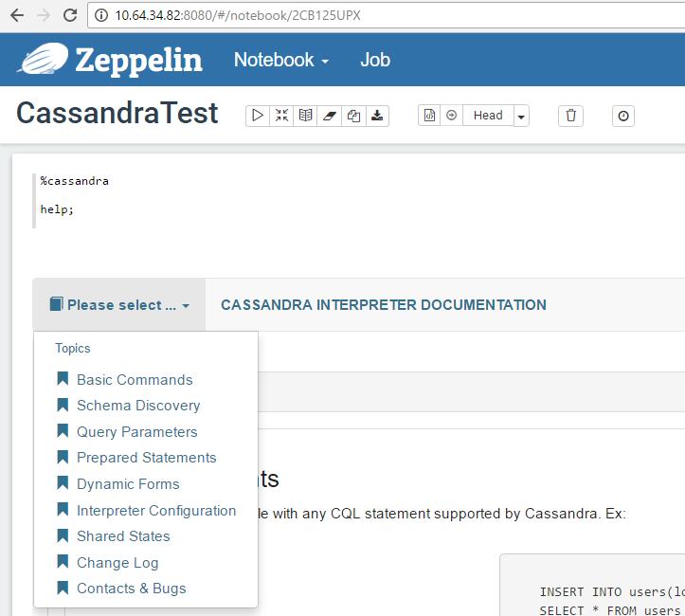Delete the note with the trash icon

(570, 116)
